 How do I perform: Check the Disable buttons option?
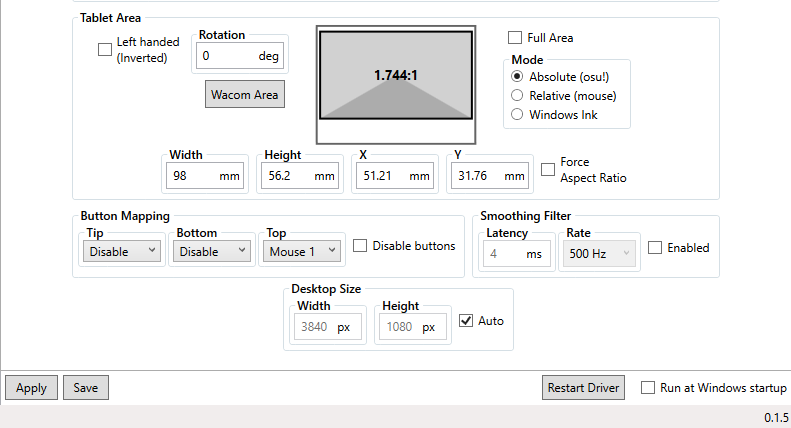tap(361, 246)
